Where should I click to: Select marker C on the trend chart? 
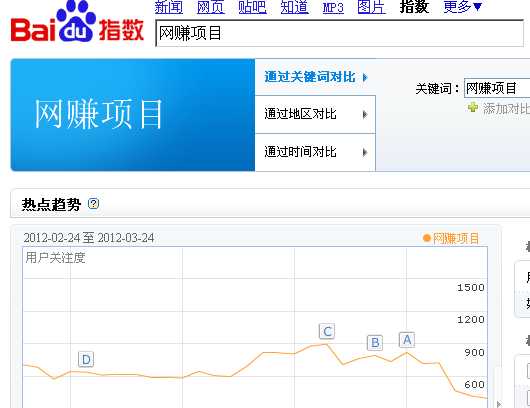point(327,331)
